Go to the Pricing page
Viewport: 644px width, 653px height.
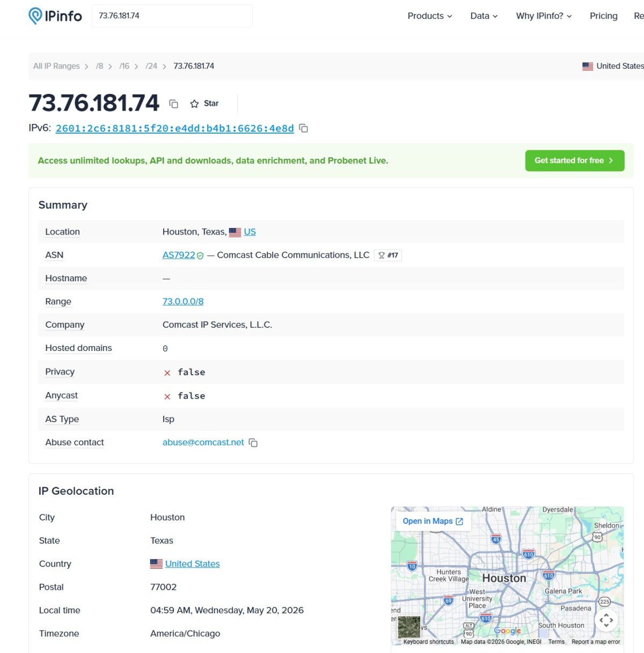pos(603,16)
